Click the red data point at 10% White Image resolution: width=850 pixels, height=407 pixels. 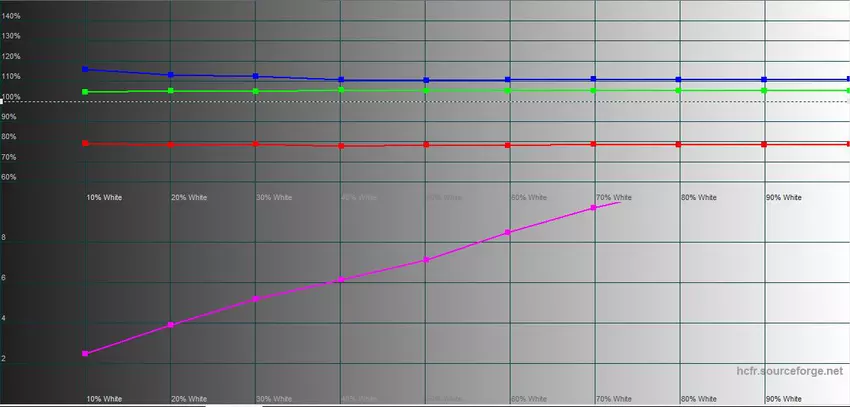pos(85,144)
